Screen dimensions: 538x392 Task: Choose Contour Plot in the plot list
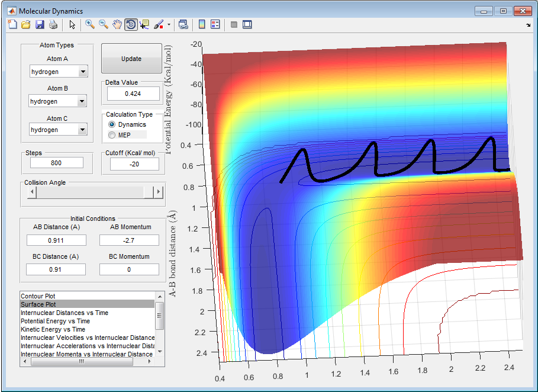tap(38, 295)
